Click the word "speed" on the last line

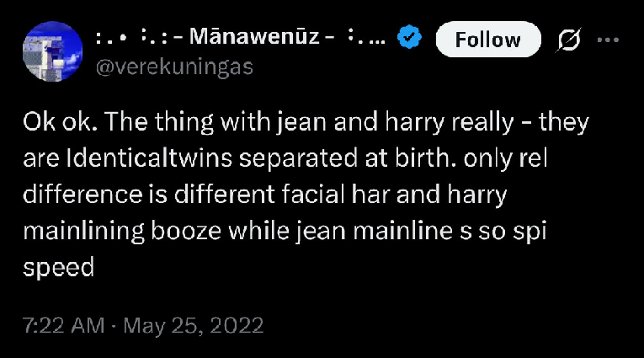(57, 268)
